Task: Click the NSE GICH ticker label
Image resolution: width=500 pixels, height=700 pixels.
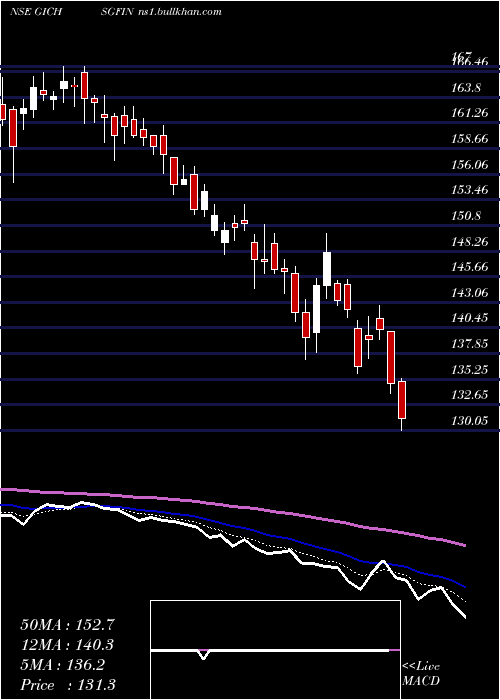Action: [x=36, y=11]
